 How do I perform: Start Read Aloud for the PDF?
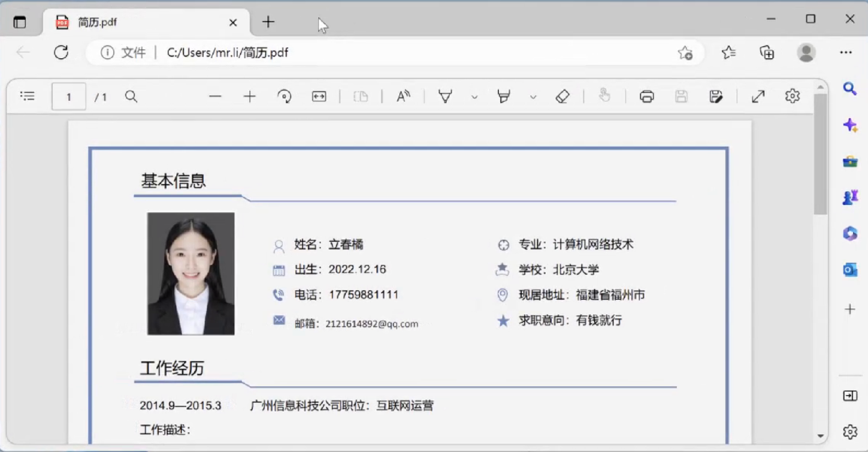pos(404,97)
